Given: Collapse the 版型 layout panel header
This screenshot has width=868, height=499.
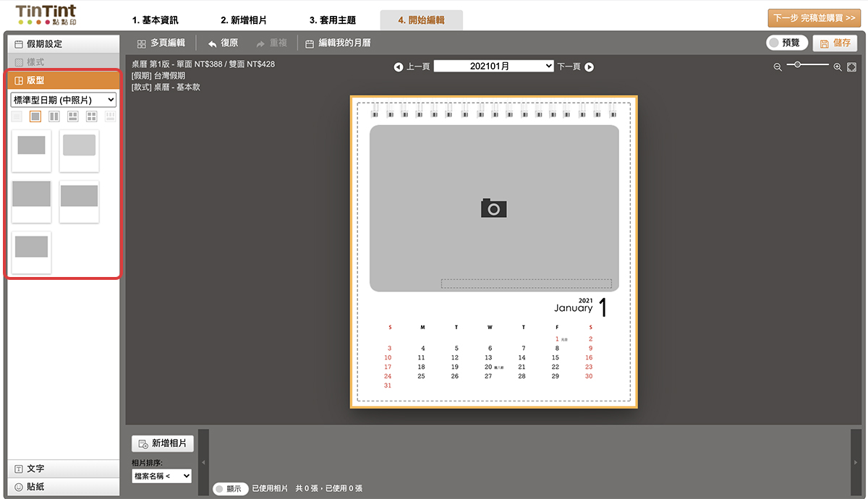Looking at the screenshot, I should tap(63, 80).
